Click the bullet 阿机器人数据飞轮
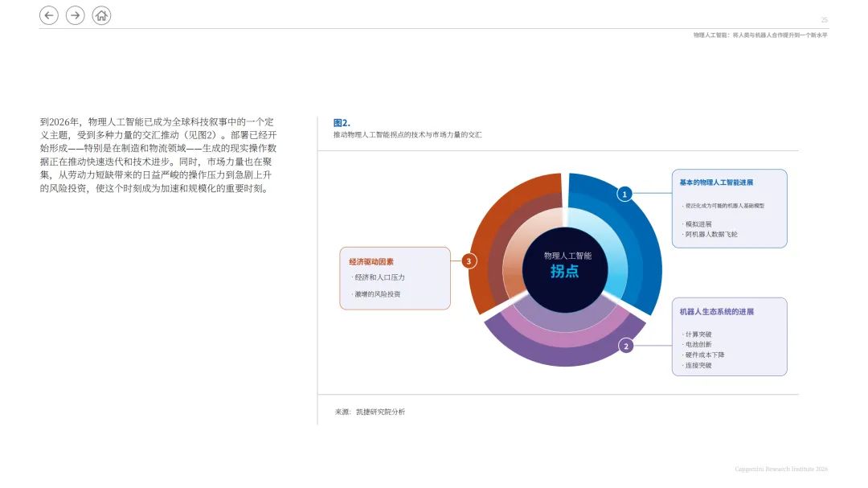This screenshot has height=488, width=868. [x=710, y=234]
